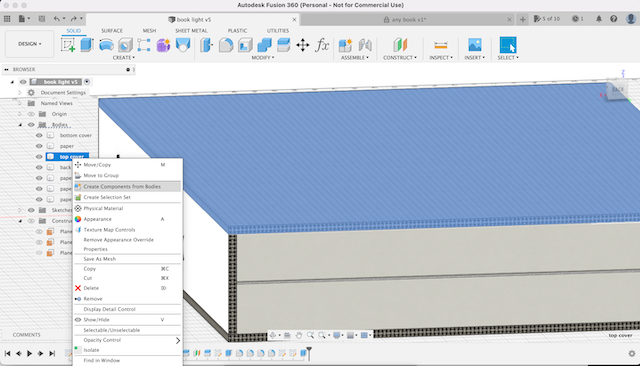Image resolution: width=640 pixels, height=366 pixels.
Task: Select the Joint tool
Action: (x=365, y=45)
